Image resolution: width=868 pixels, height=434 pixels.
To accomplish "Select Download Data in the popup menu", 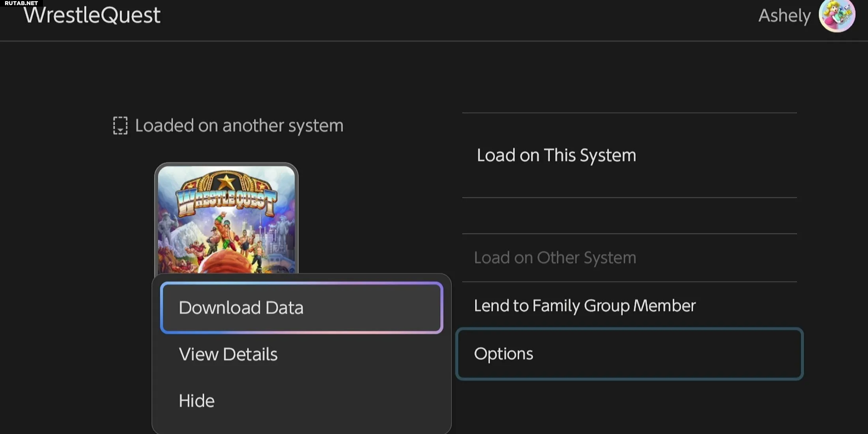I will point(301,308).
